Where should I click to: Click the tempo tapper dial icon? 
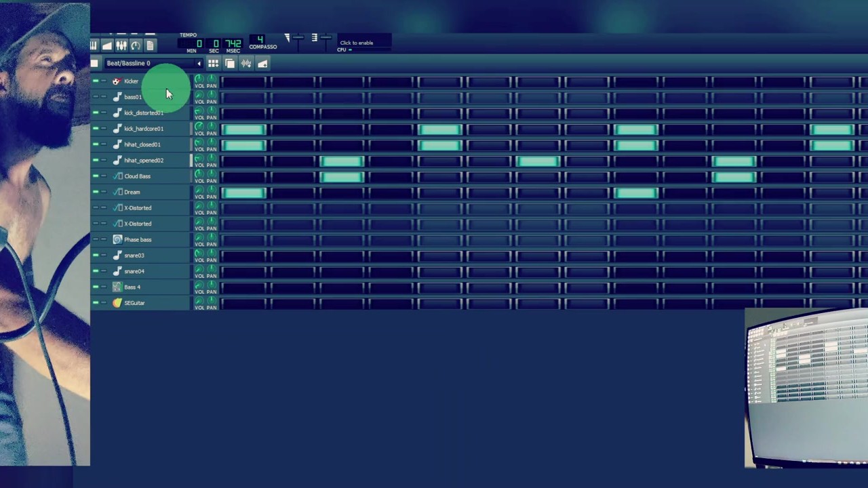pyautogui.click(x=136, y=45)
